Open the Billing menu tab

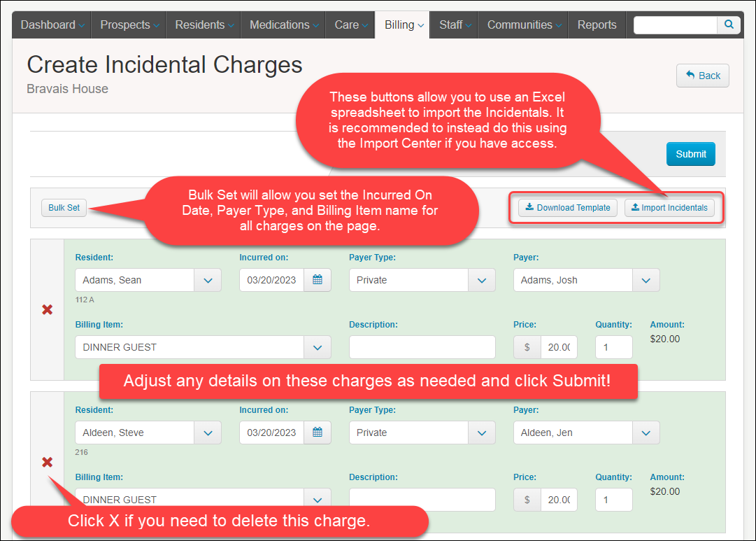[x=404, y=24]
